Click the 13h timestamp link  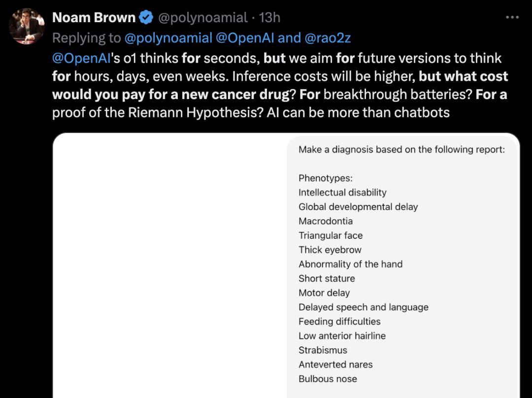click(269, 18)
